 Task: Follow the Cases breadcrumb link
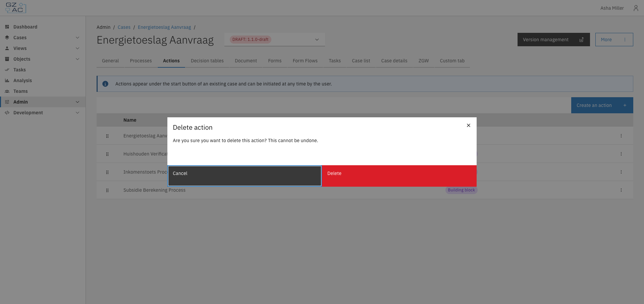(124, 27)
